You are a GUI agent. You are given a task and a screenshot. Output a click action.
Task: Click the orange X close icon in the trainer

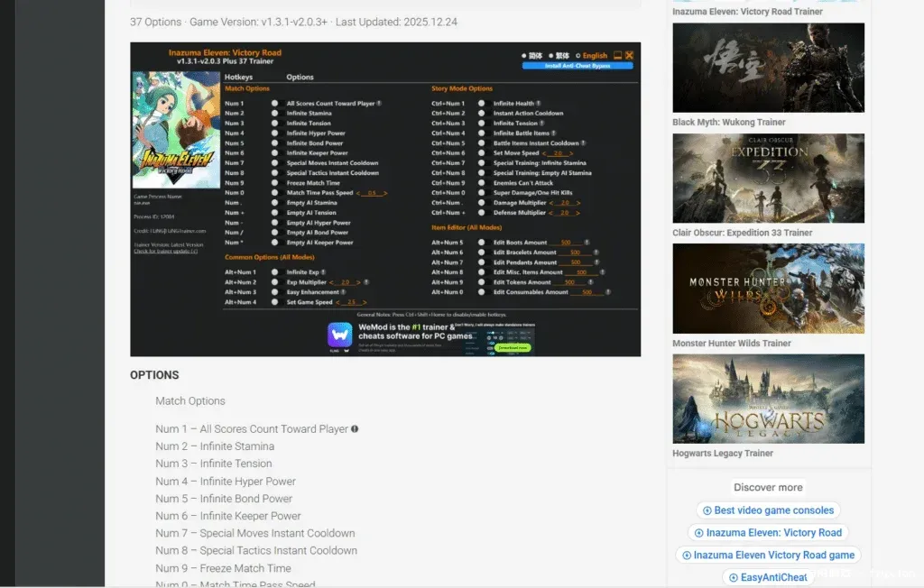(629, 55)
